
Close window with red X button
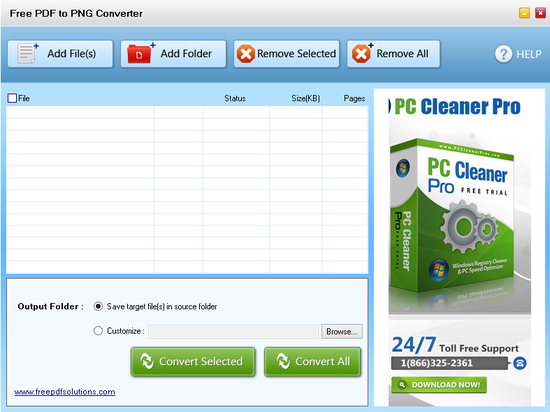pos(540,13)
